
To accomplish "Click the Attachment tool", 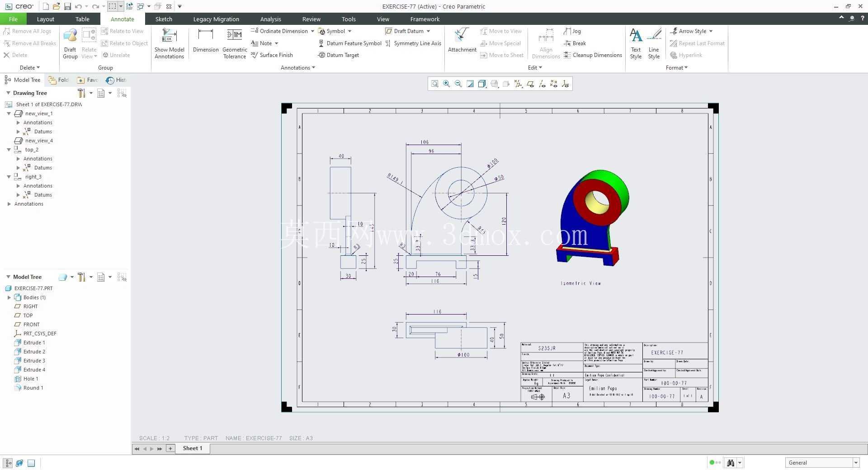I will (x=462, y=41).
